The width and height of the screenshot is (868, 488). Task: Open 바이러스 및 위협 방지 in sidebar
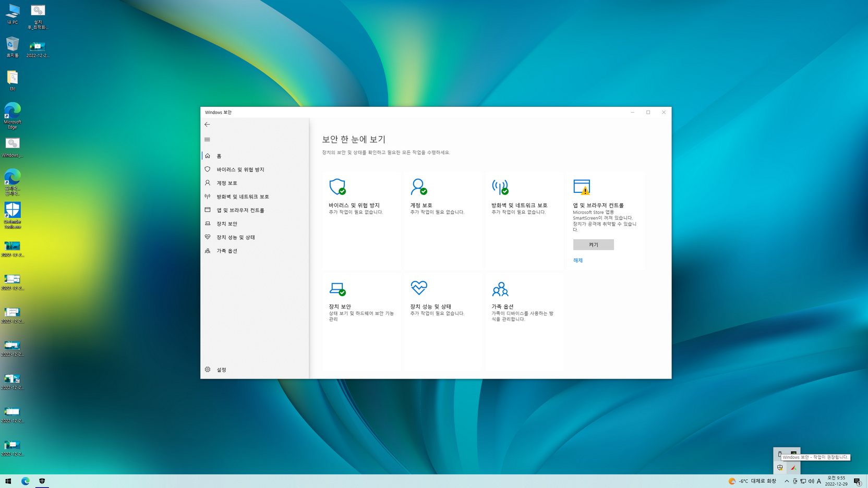tap(255, 169)
